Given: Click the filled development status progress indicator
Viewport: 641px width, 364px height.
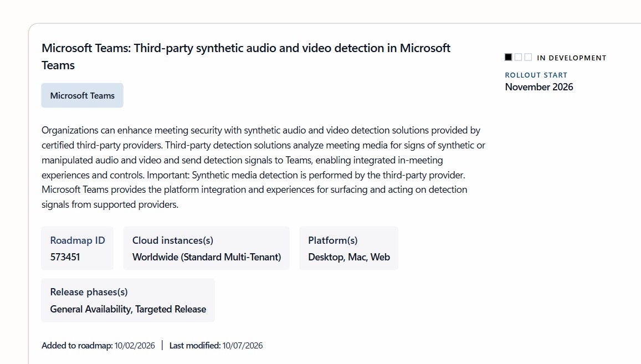Looking at the screenshot, I should (x=508, y=57).
